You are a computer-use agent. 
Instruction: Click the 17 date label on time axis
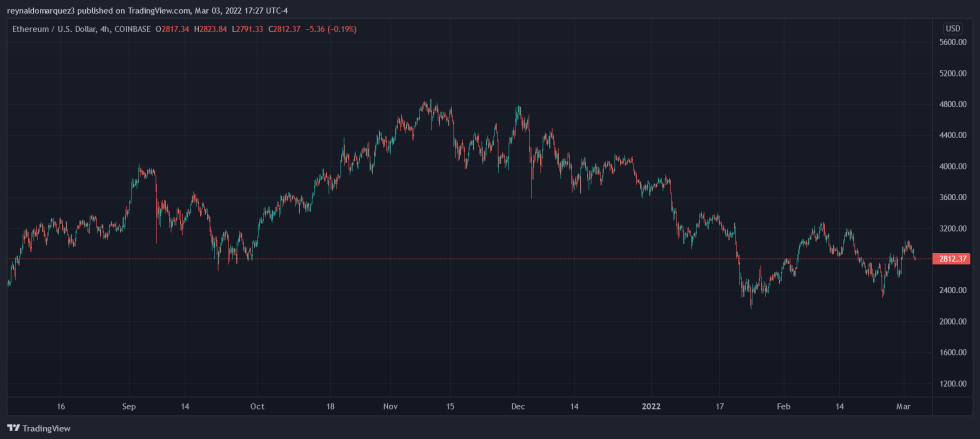point(719,406)
